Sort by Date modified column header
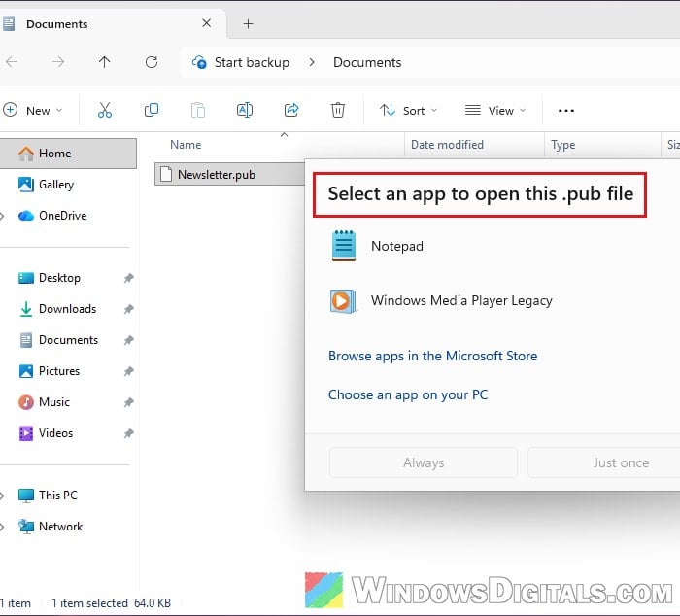 [x=447, y=145]
